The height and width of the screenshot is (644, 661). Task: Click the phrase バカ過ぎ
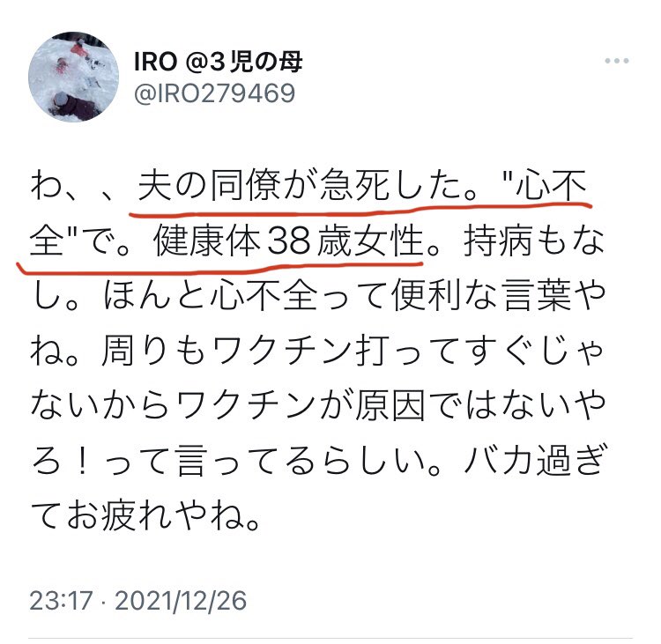[535, 460]
